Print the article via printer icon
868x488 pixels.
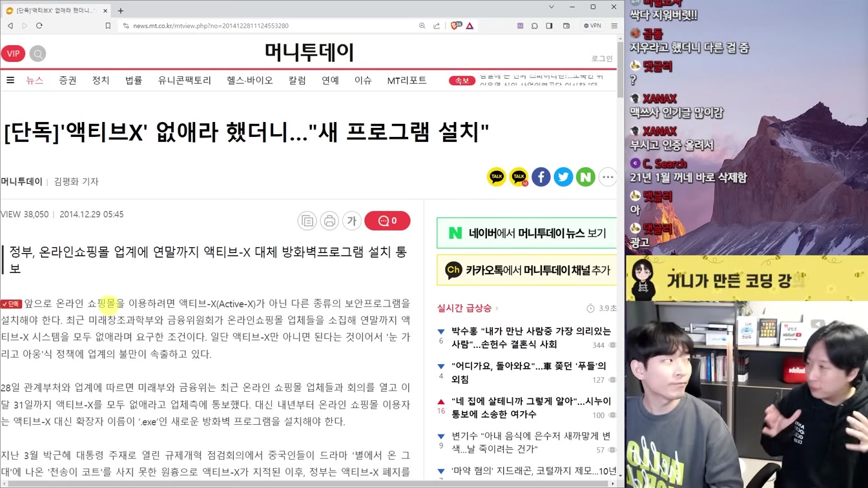pos(329,221)
